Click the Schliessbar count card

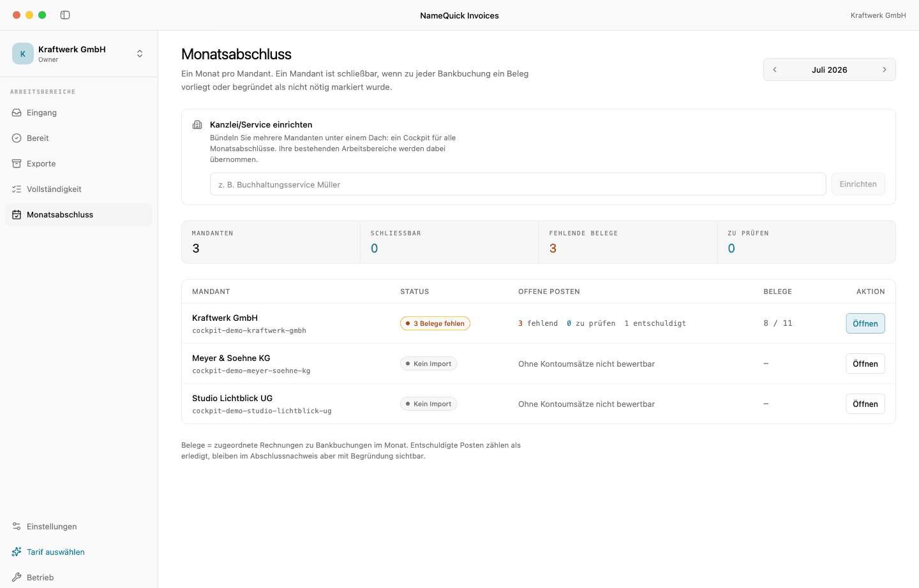pyautogui.click(x=449, y=242)
